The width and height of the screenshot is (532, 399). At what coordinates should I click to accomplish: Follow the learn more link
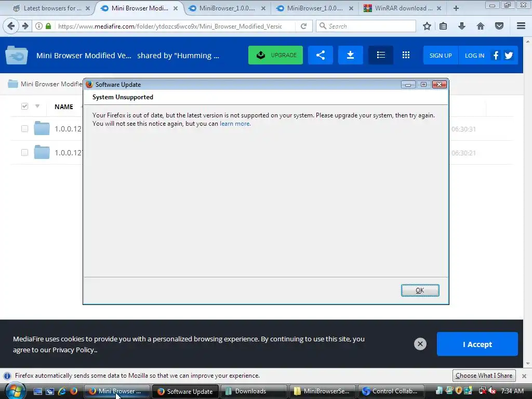point(235,124)
